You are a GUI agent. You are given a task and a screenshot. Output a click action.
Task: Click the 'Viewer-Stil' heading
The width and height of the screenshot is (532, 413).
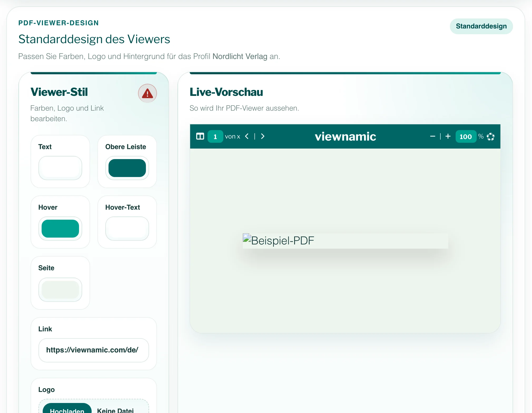click(59, 92)
